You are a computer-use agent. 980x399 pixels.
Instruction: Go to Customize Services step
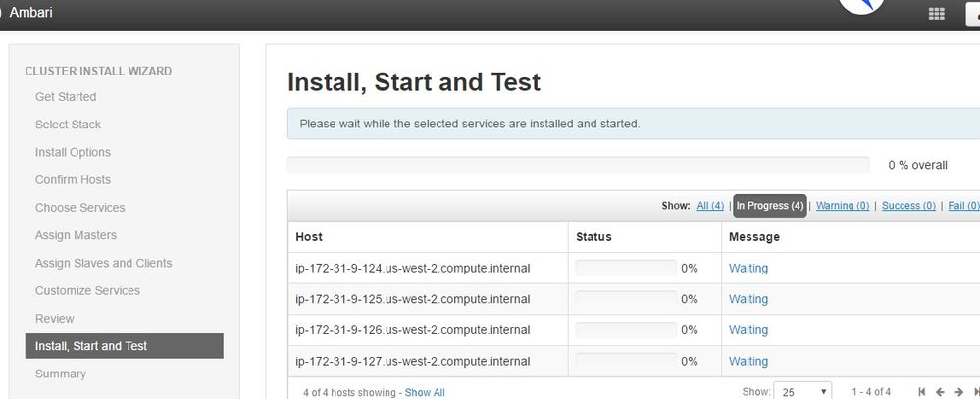87,290
